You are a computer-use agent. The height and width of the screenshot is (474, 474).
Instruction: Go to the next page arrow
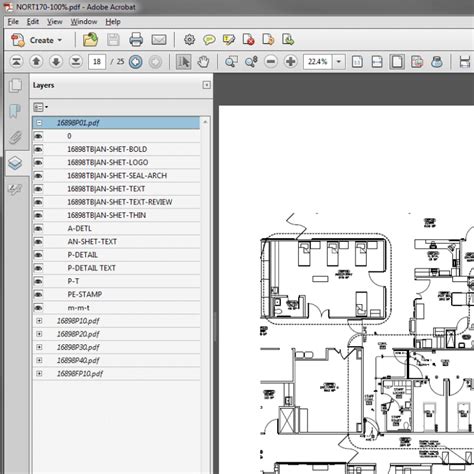click(56, 62)
